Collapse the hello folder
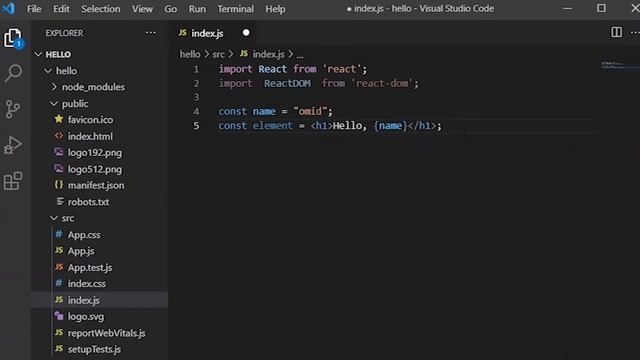The height and width of the screenshot is (360, 640). tap(48, 71)
